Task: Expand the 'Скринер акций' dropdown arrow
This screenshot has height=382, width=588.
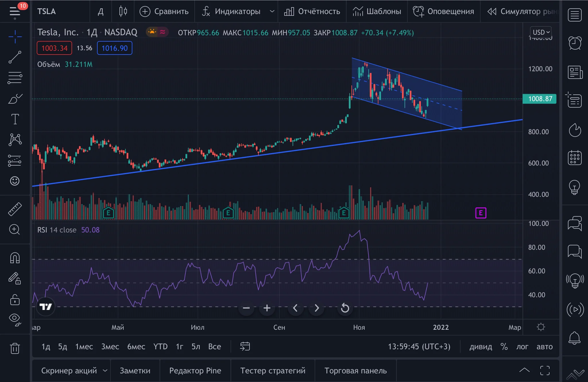Action: pyautogui.click(x=105, y=371)
